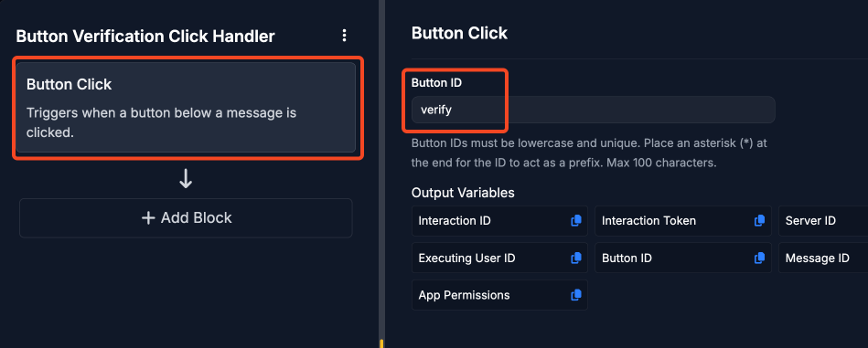Click the Interaction Token variable chip
Viewport: 868px width, 348px height.
pyautogui.click(x=683, y=221)
